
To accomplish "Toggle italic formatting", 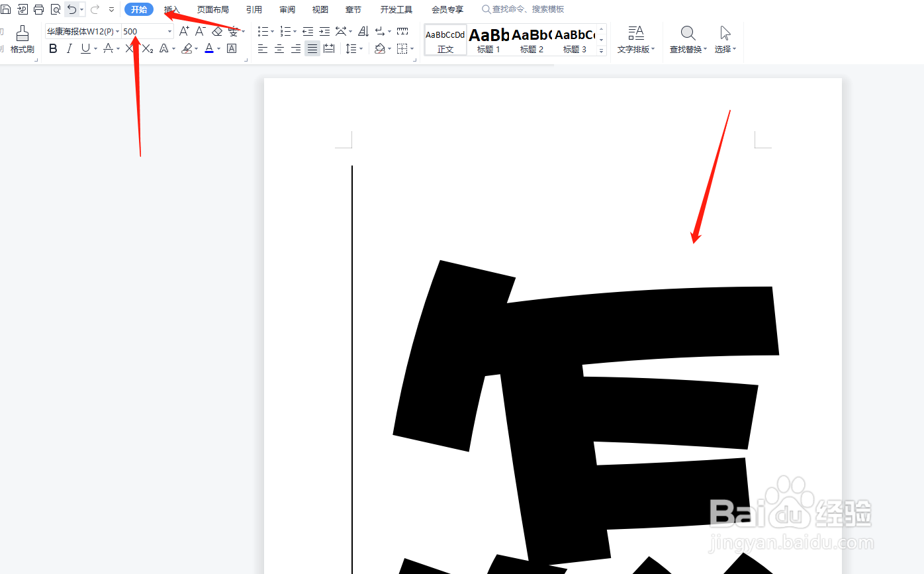I will 69,48.
